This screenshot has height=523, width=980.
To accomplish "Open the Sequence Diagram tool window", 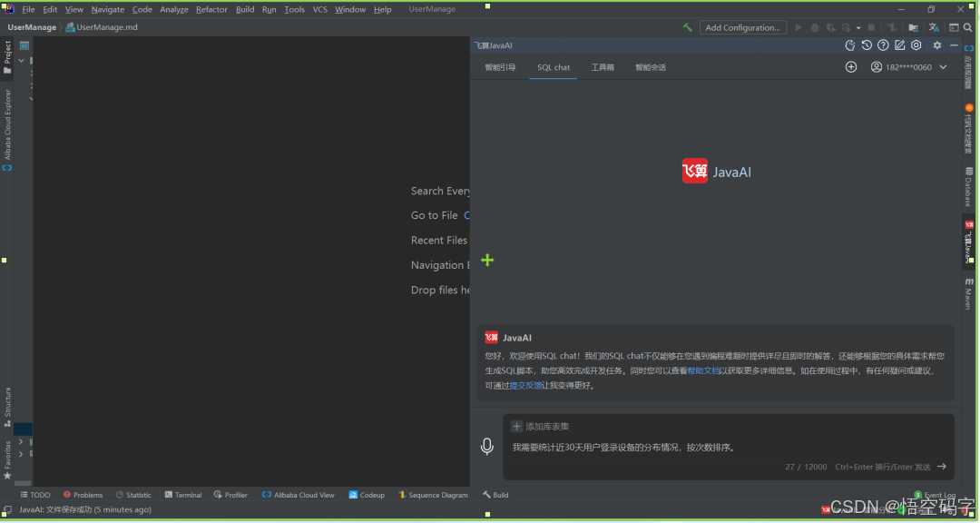I will (x=433, y=495).
